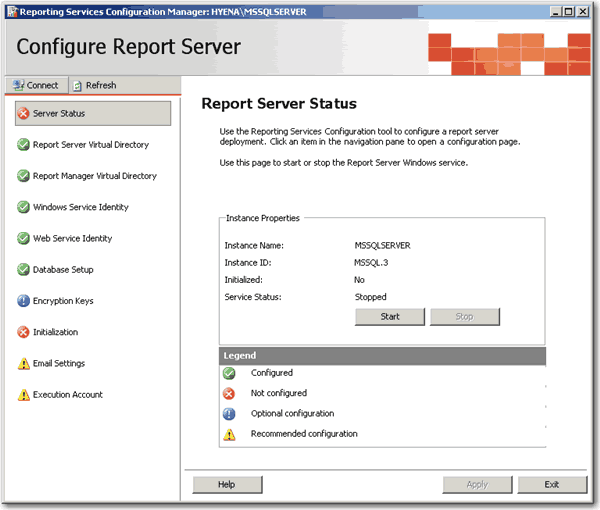
Task: Start the Report Server service
Action: coord(390,317)
